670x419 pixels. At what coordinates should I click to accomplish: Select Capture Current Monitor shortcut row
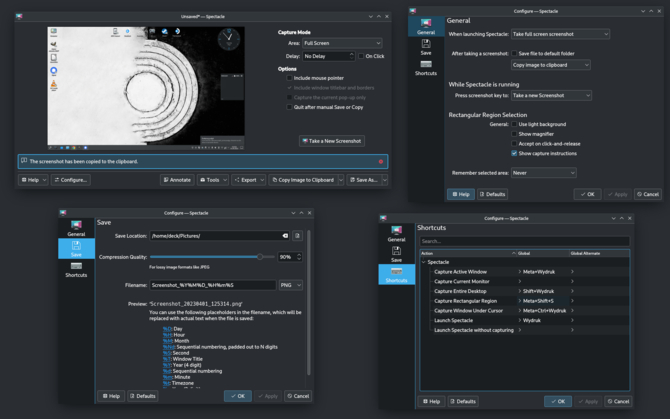point(524,281)
